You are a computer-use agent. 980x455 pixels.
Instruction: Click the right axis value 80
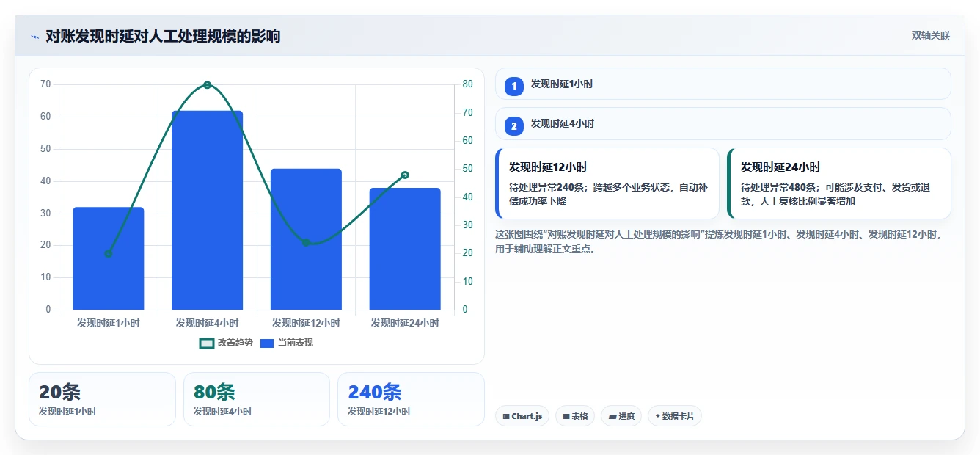click(468, 84)
